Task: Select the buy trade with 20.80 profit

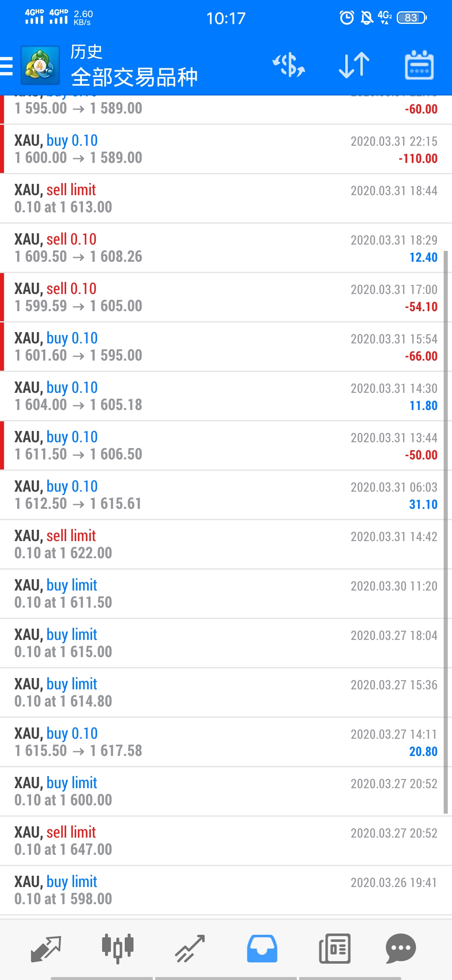Action: coord(226,742)
